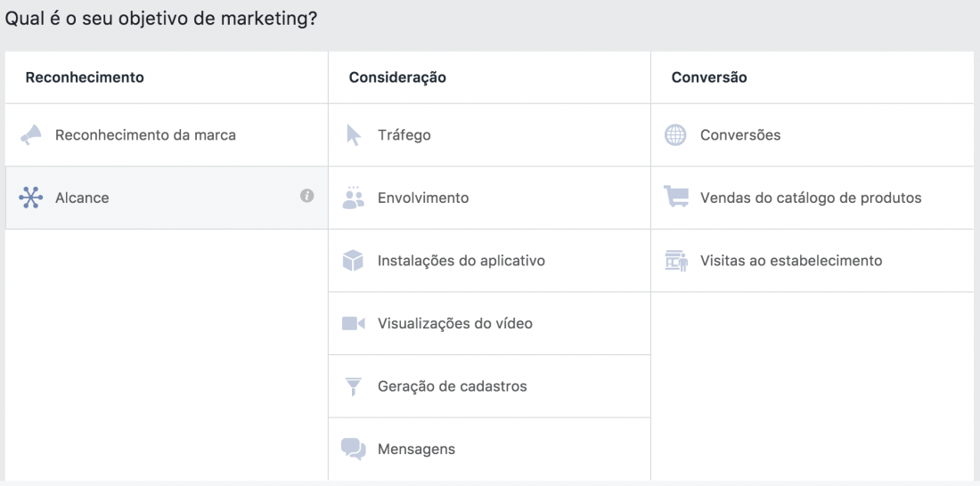Click the box icon for Instalações do aplicativo
Screen dimensions: 980x486
(353, 261)
